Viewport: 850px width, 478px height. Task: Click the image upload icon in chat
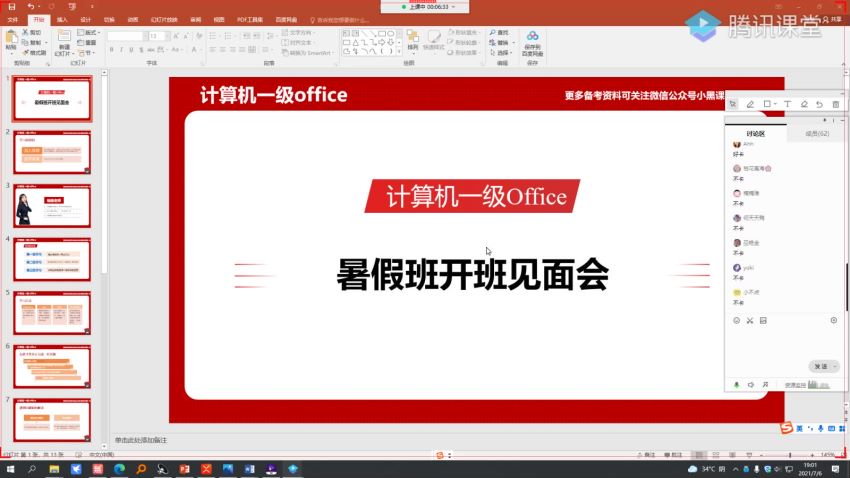pos(763,321)
